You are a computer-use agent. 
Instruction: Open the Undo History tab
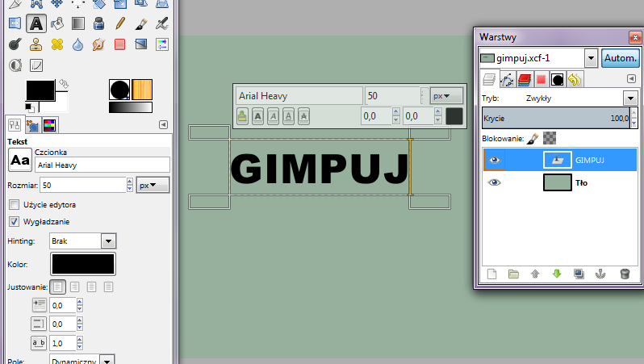click(574, 78)
